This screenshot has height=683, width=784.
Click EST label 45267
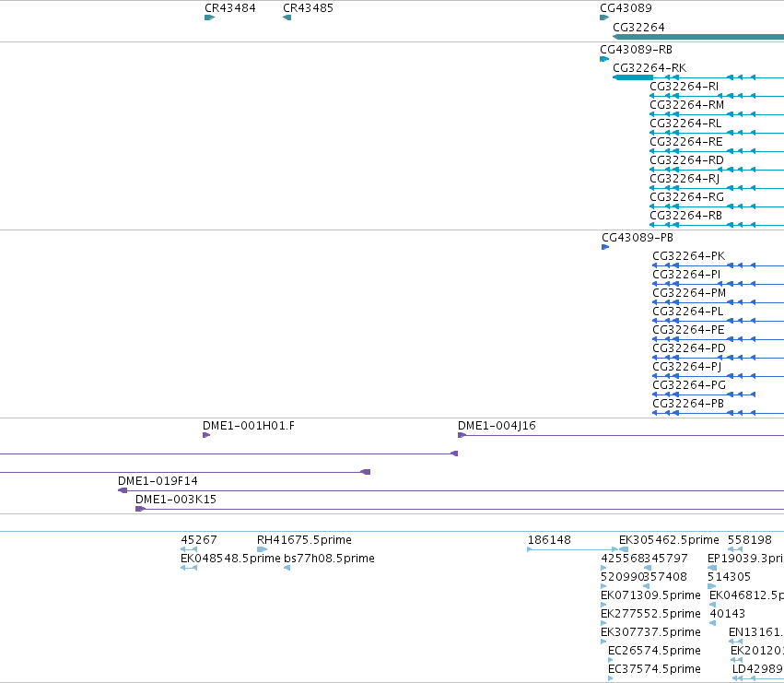pos(198,540)
